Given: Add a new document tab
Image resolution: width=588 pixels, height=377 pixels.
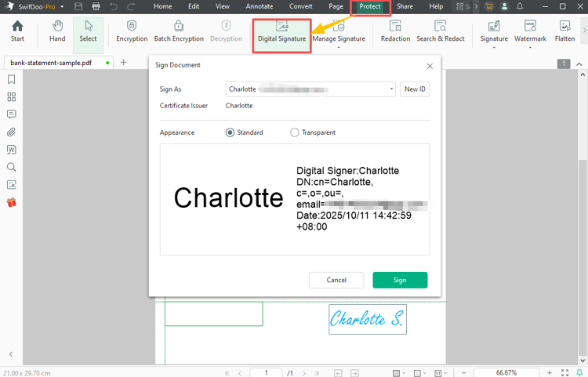Looking at the screenshot, I should (123, 63).
